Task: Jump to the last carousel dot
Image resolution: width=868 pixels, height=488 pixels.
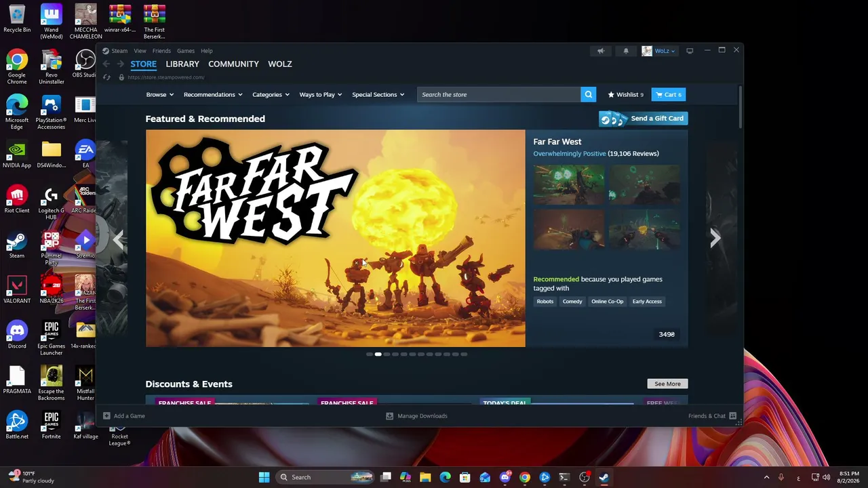Action: coord(464,354)
